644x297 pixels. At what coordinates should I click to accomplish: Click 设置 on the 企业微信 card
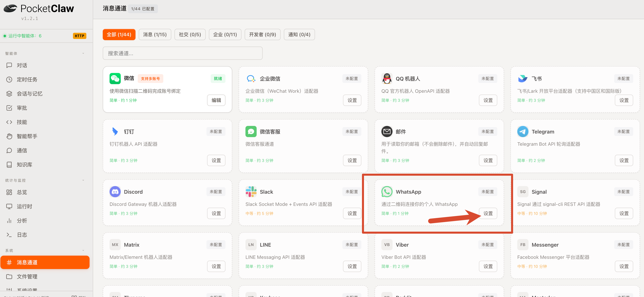[352, 100]
